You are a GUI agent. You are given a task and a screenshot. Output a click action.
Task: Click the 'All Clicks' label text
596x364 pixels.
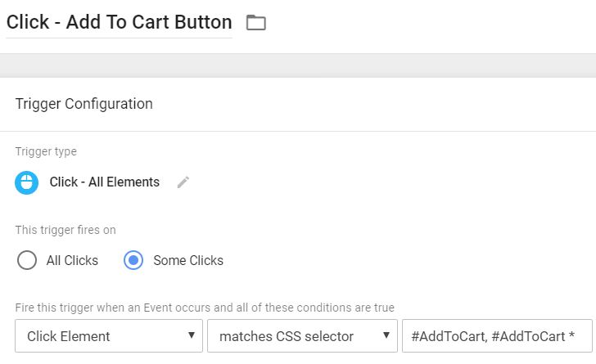pos(72,261)
